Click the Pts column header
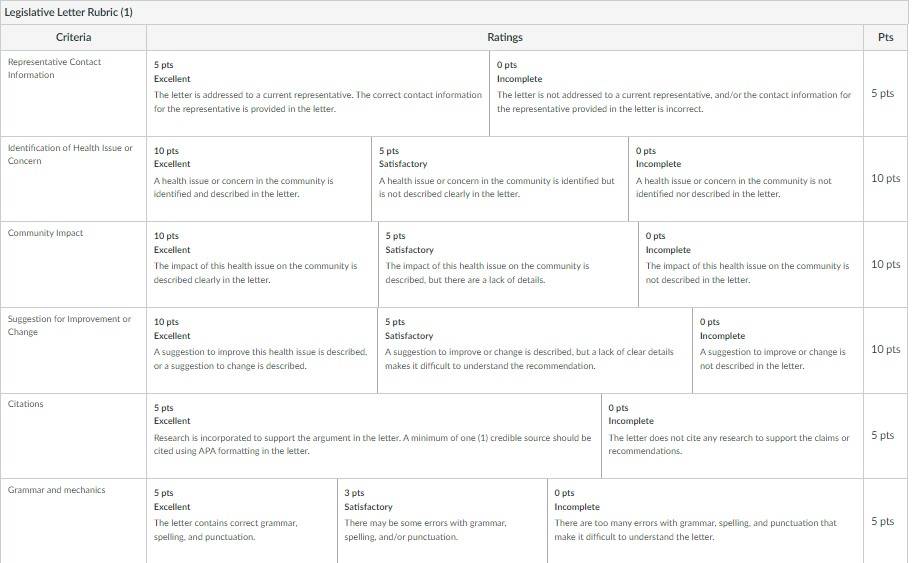 [x=885, y=37]
